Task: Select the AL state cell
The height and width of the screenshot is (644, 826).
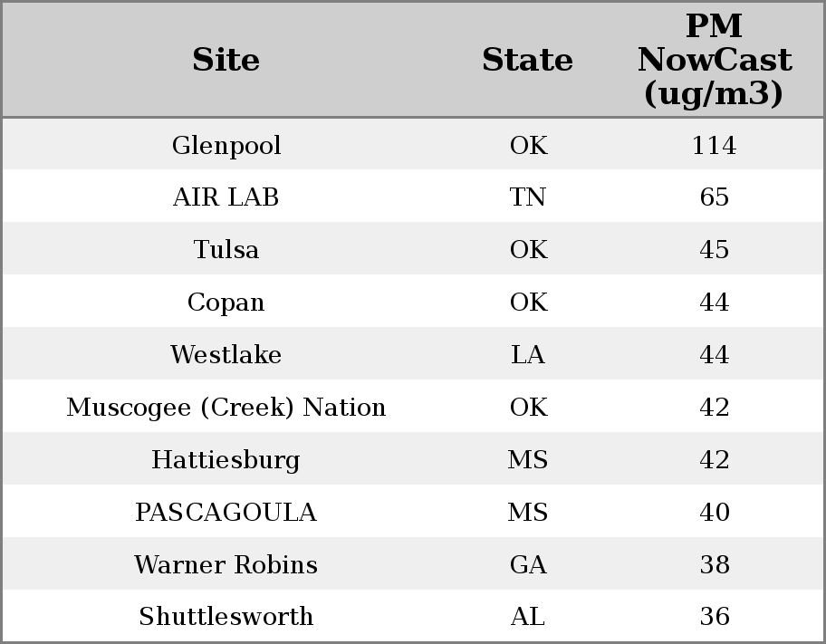Action: (528, 617)
